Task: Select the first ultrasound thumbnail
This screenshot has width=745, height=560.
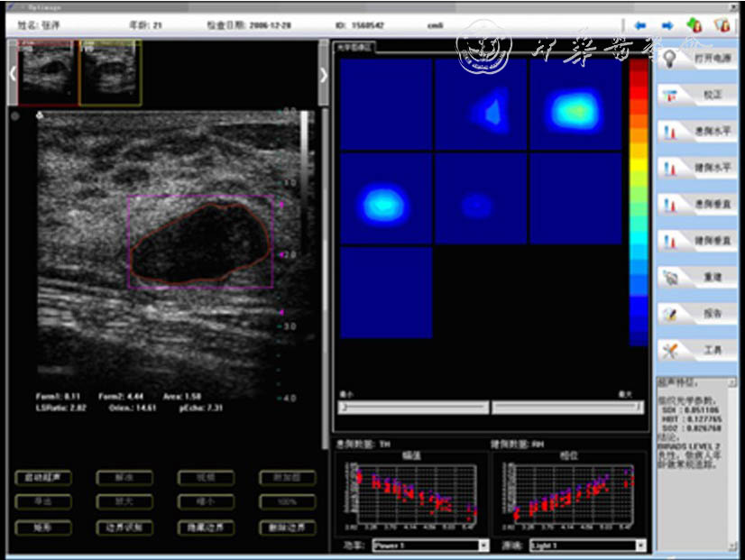Action: (x=48, y=72)
